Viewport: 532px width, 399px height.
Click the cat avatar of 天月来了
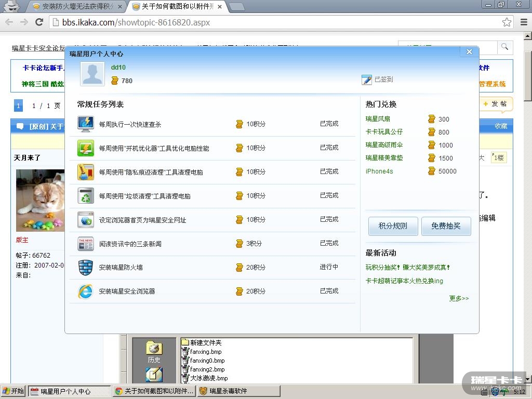click(40, 200)
